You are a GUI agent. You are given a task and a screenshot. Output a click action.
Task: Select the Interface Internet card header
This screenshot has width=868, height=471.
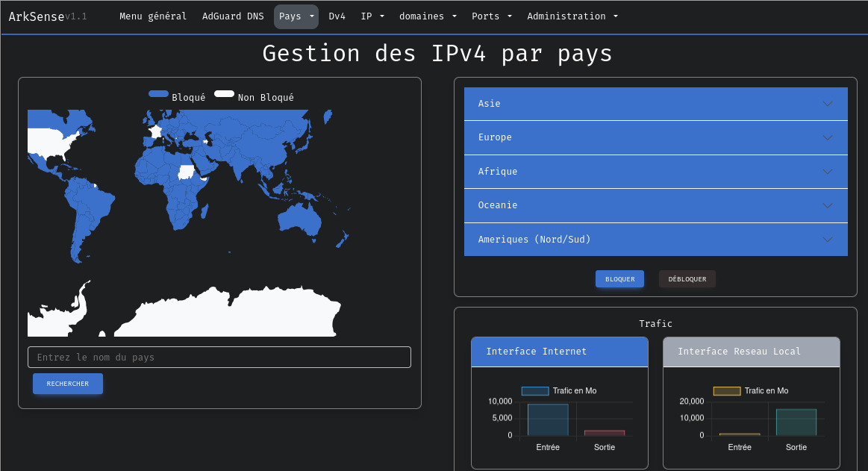click(x=560, y=352)
